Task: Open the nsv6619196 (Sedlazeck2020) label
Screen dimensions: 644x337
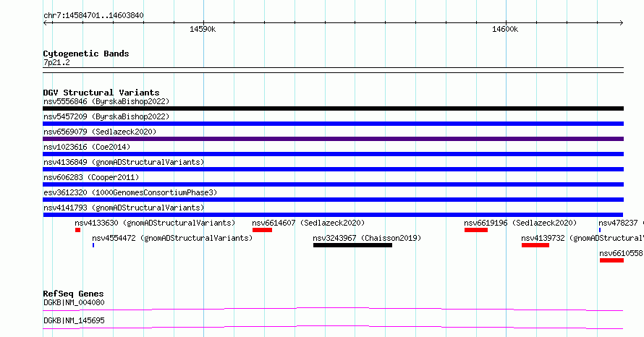Action: click(x=520, y=223)
